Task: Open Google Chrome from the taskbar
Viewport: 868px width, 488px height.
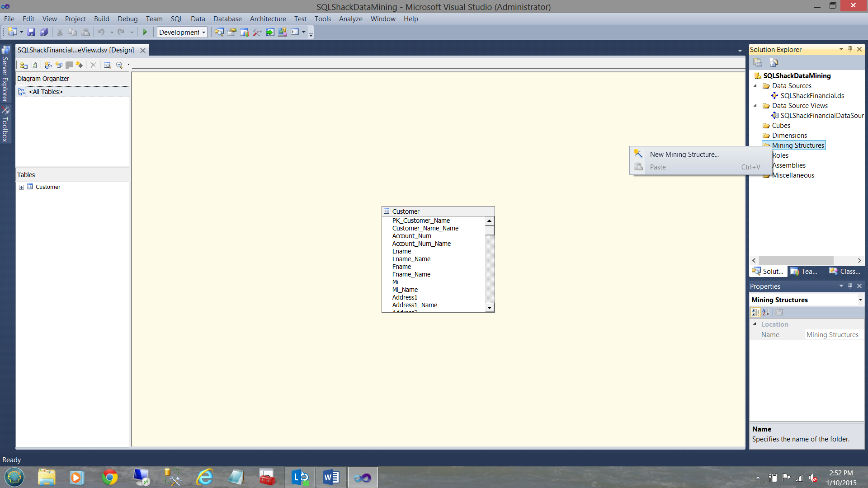Action: (109, 477)
